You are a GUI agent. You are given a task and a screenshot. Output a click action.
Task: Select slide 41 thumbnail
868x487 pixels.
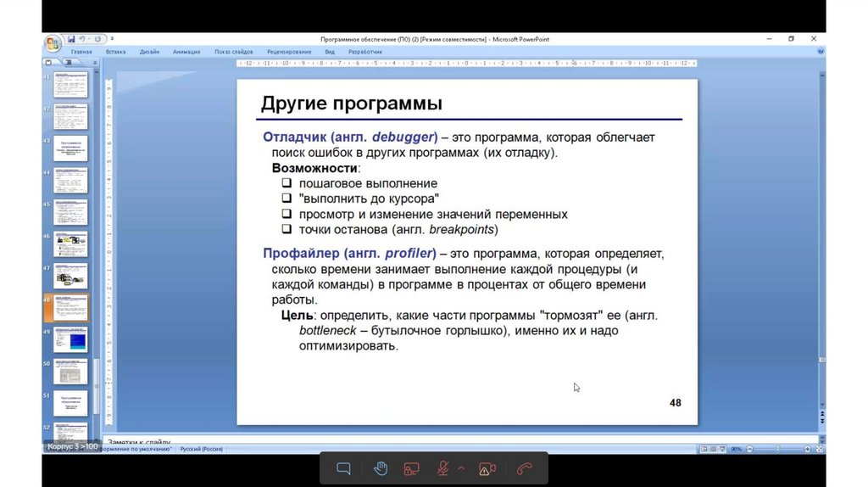70,84
